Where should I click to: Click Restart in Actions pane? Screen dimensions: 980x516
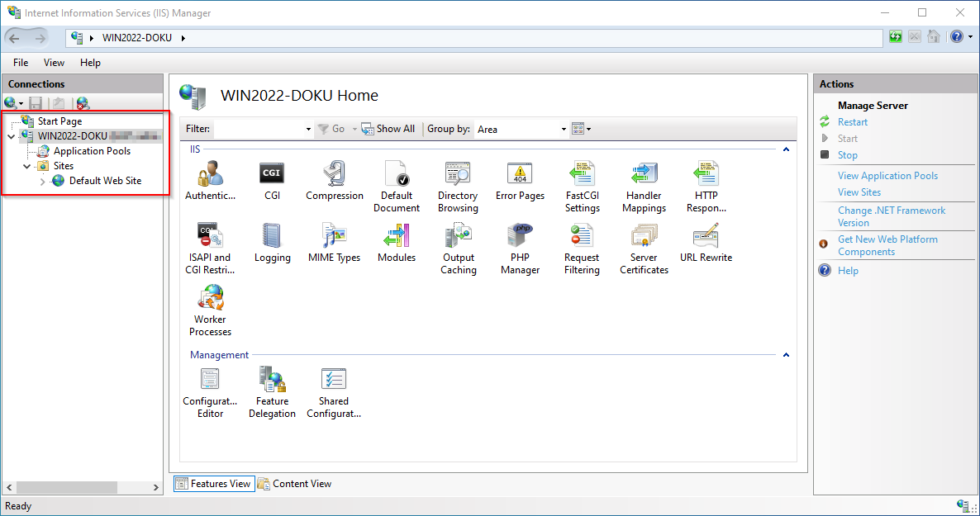(x=853, y=122)
